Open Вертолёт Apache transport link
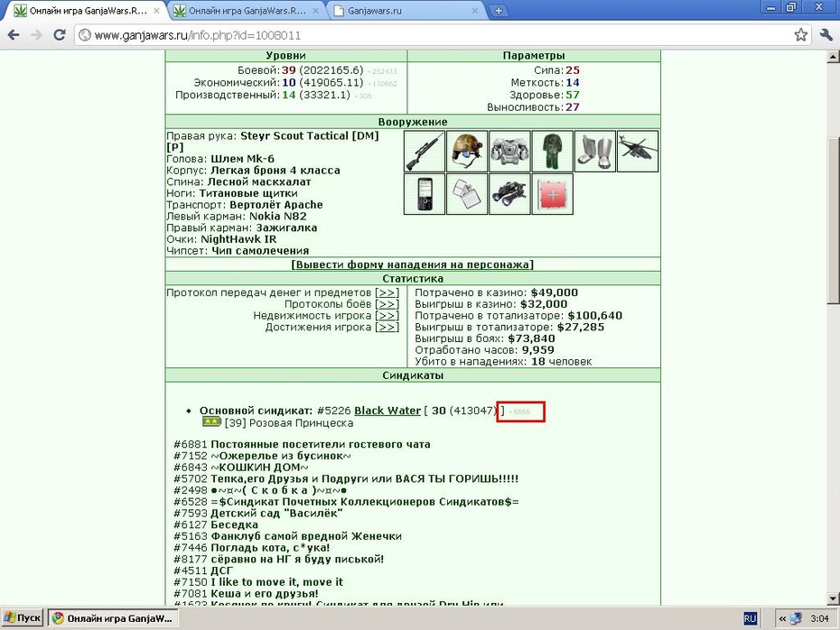This screenshot has height=630, width=840. tap(275, 205)
